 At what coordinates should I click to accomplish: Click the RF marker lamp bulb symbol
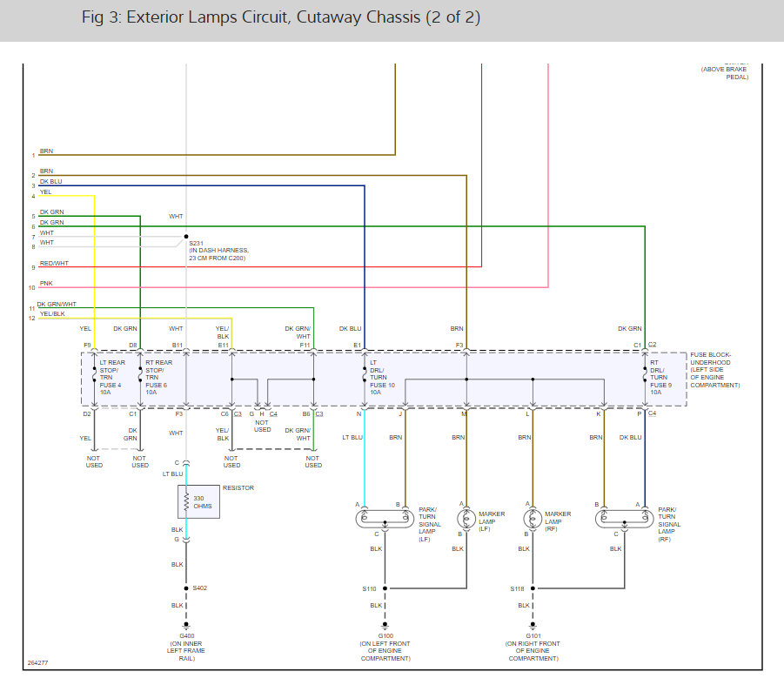(533, 518)
